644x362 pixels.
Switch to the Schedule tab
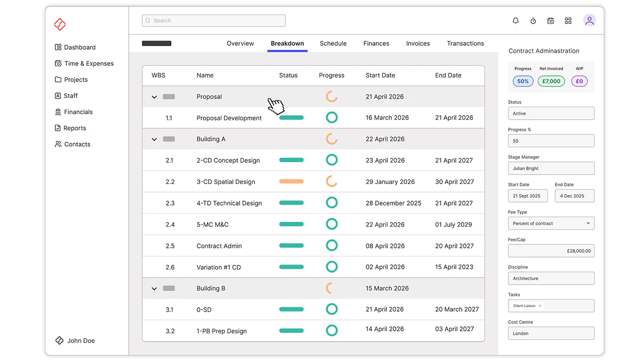(333, 43)
